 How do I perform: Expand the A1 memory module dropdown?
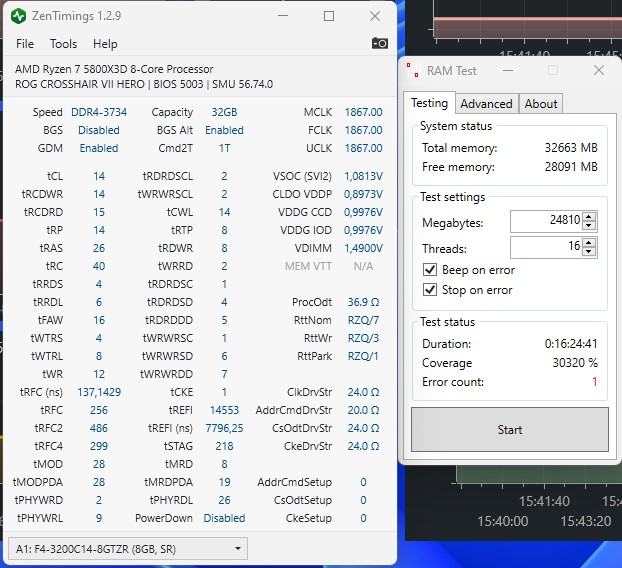coord(128,549)
